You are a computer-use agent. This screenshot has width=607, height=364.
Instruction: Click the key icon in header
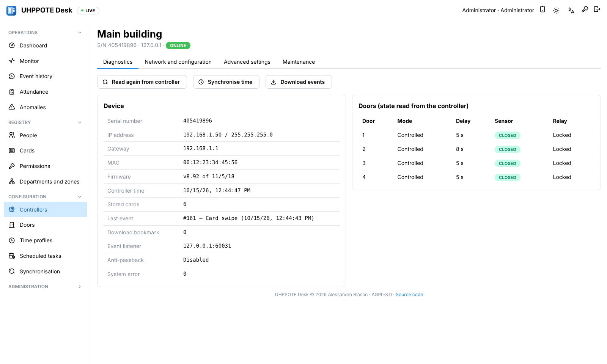click(585, 9)
